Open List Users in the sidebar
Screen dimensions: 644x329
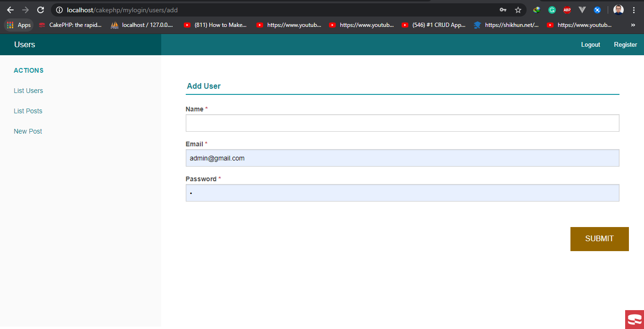(x=28, y=91)
